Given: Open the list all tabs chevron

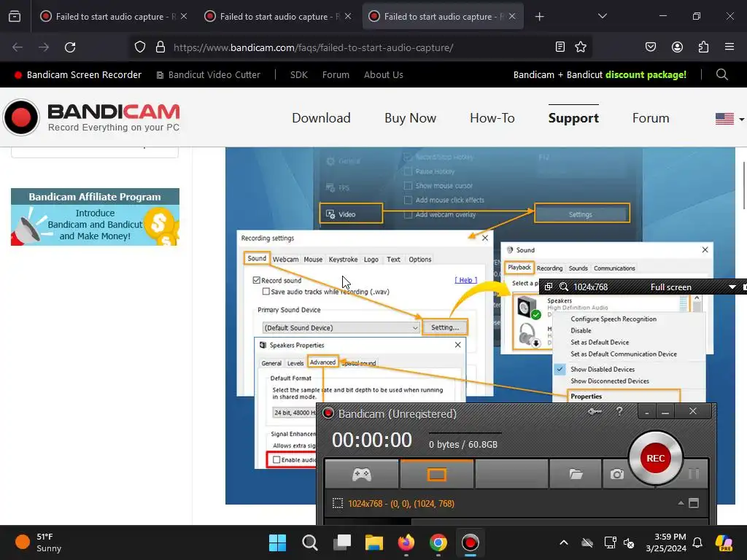Looking at the screenshot, I should 602,16.
